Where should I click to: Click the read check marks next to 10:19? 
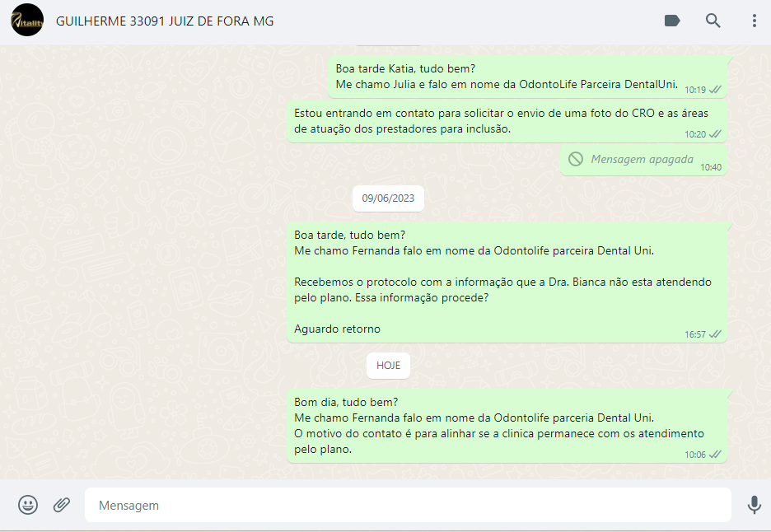coord(715,90)
